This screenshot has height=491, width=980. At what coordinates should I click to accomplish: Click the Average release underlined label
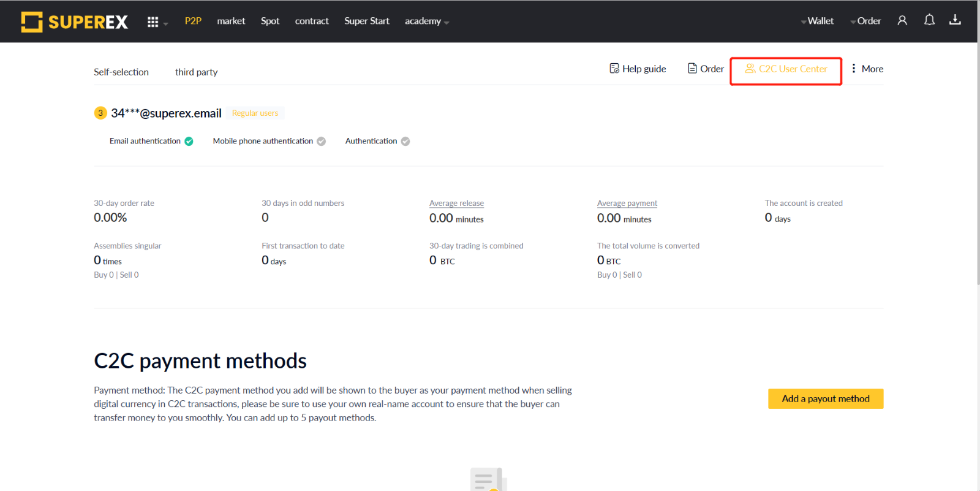(456, 203)
